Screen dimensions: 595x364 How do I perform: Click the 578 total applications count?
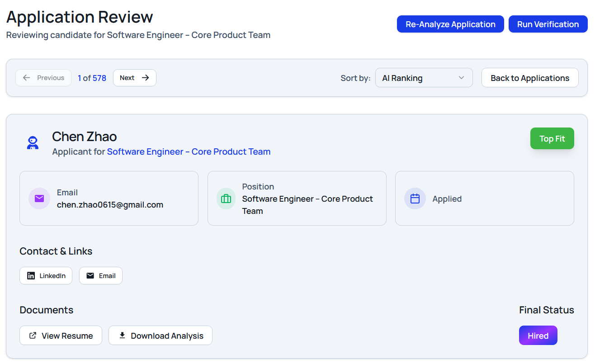pyautogui.click(x=99, y=78)
